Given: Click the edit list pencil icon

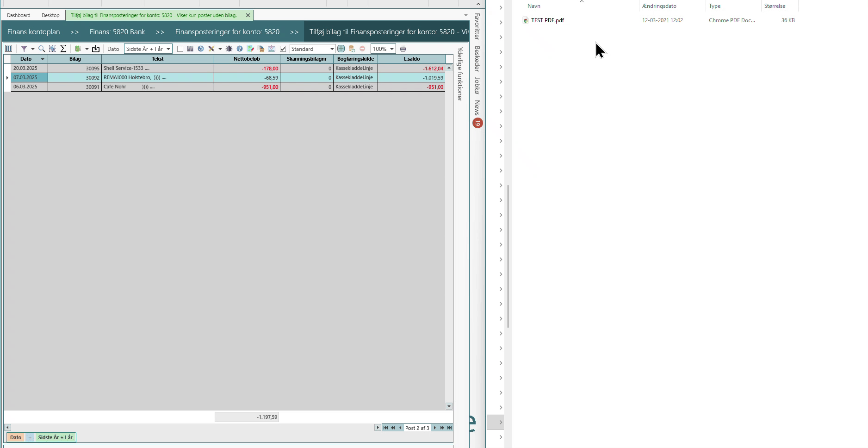Looking at the screenshot, I should coord(250,49).
